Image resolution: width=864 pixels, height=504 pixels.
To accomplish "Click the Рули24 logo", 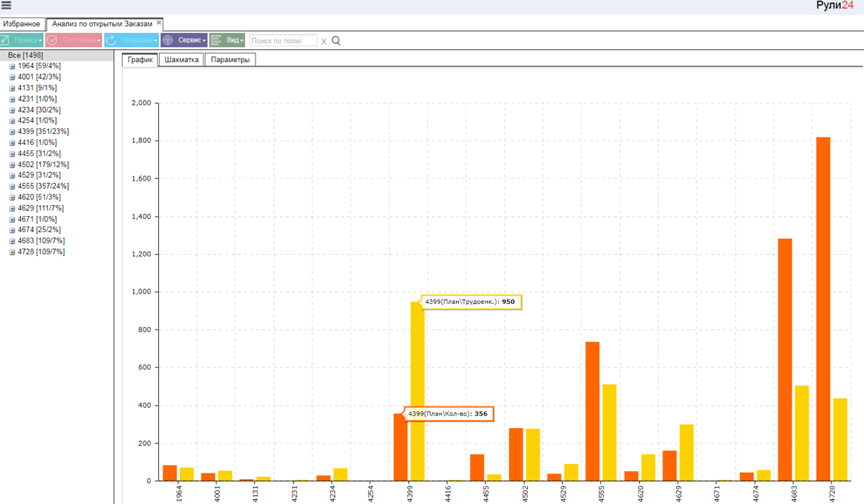I will coord(835,6).
